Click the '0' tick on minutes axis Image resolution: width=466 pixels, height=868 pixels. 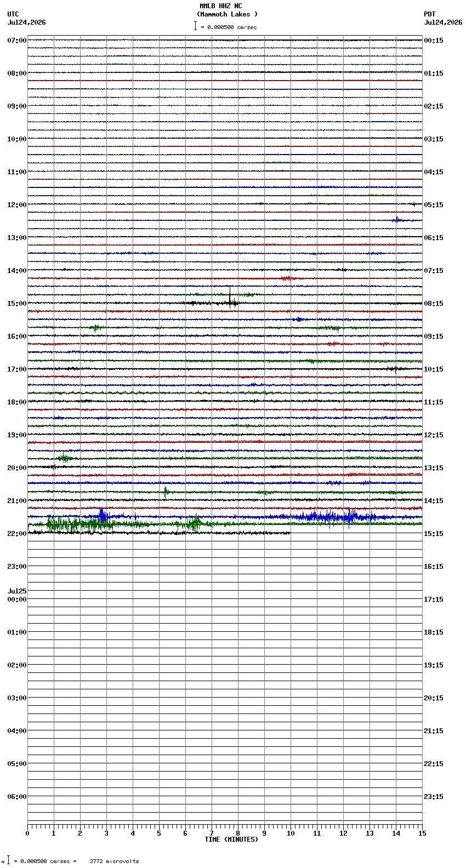(x=27, y=833)
